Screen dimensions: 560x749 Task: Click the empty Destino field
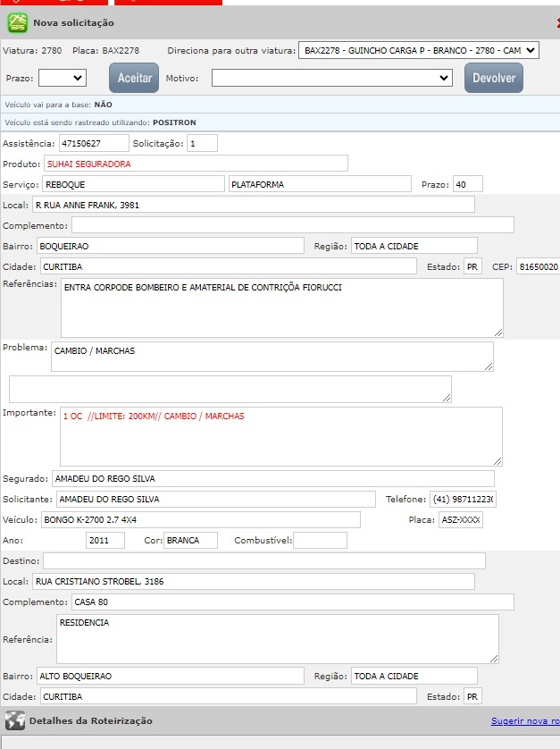[x=263, y=560]
